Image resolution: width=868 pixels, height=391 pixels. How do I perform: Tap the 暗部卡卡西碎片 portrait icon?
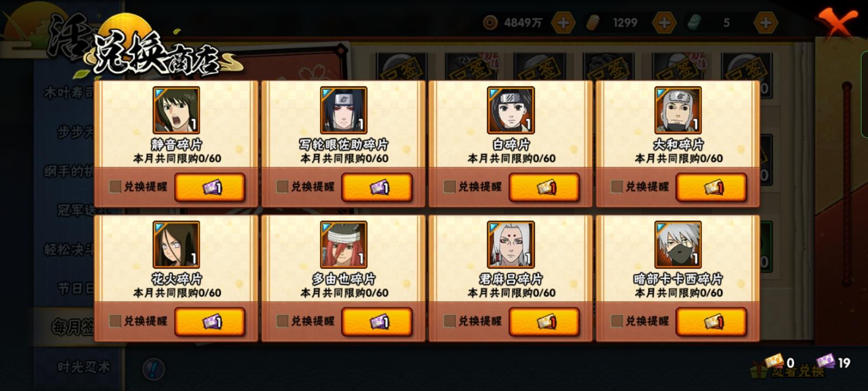678,244
